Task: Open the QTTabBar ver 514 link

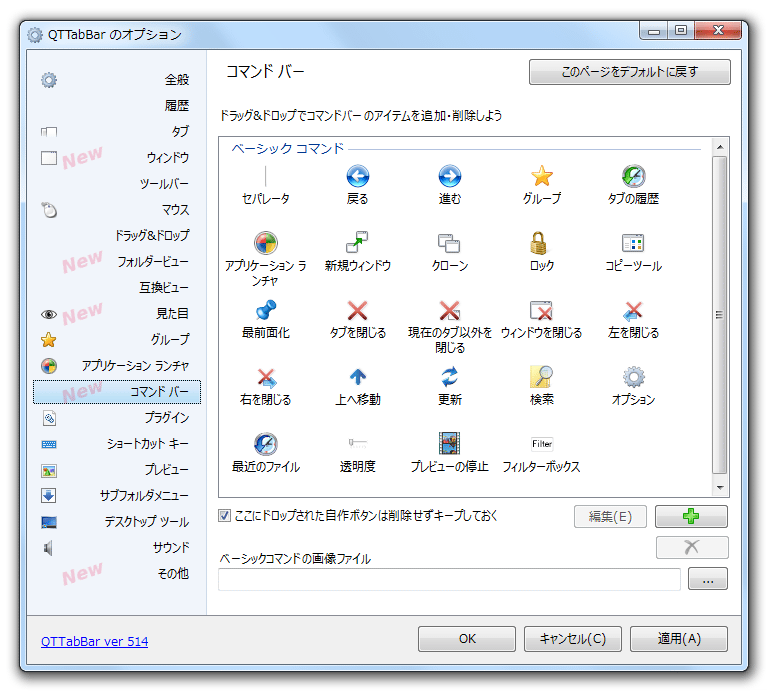Action: point(94,641)
